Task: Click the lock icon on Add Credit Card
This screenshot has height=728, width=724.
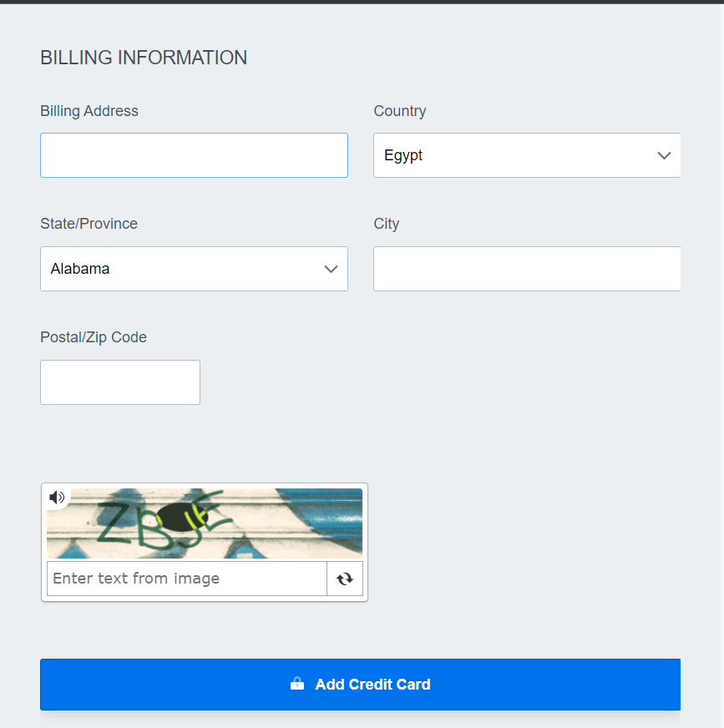Action: coord(297,684)
